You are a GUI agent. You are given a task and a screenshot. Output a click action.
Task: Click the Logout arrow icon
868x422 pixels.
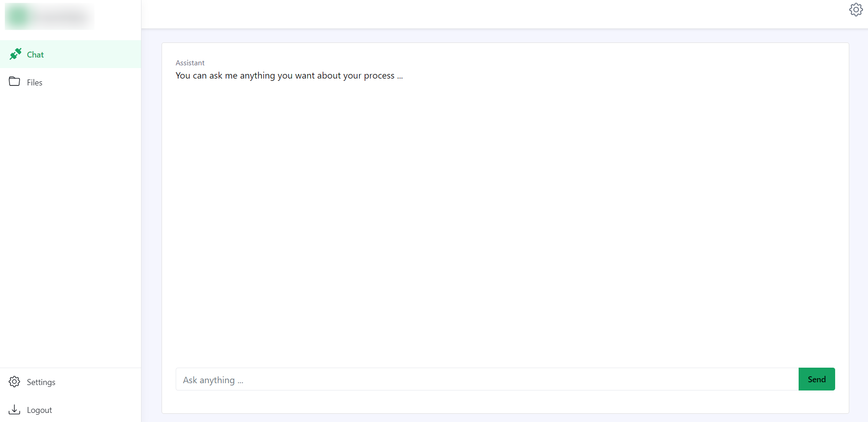(x=15, y=410)
